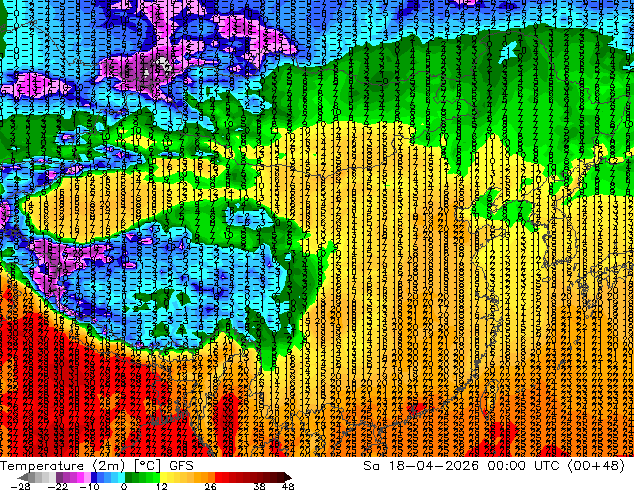This screenshot has width=634, height=490.
Task: Click the 'Sa 18-04-2026 00:00 UTC (00+48)' timestamp
Action: pyautogui.click(x=494, y=466)
